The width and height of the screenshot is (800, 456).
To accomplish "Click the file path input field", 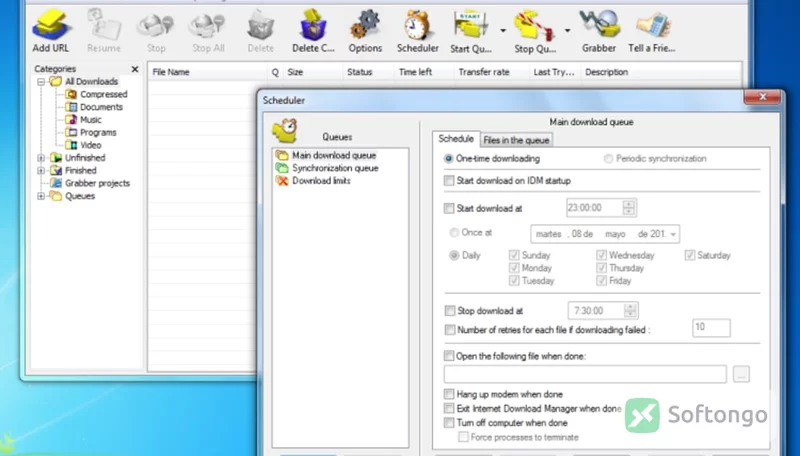I will click(585, 374).
